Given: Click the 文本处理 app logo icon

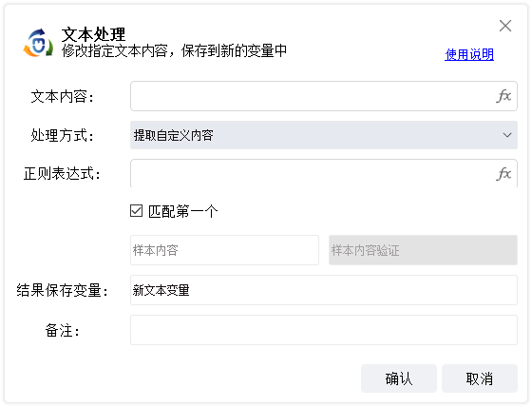Looking at the screenshot, I should click(38, 43).
